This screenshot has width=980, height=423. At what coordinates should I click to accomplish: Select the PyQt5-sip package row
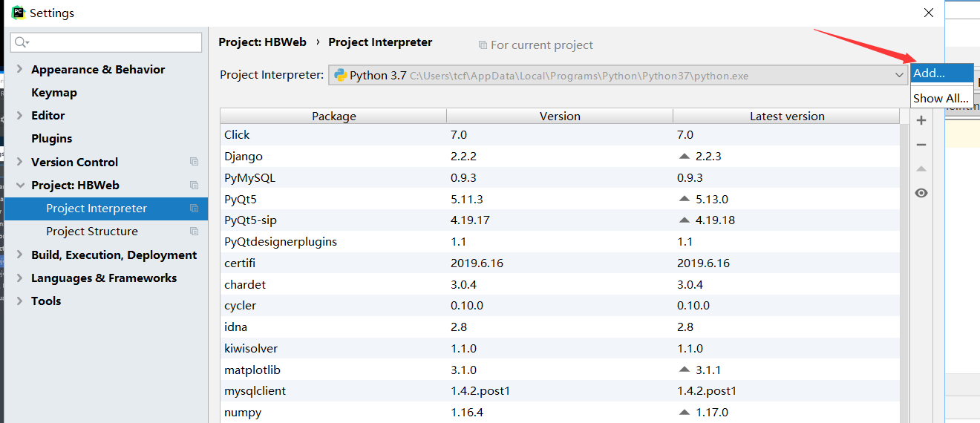point(560,220)
